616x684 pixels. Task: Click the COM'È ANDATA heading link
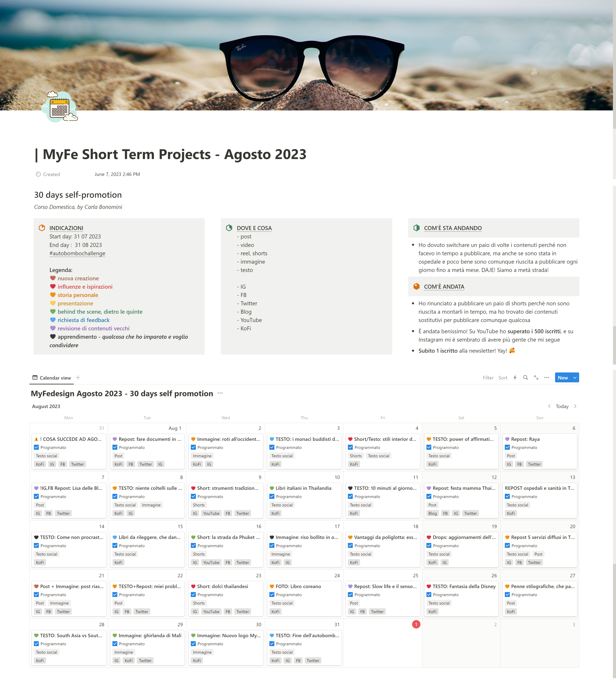[444, 287]
